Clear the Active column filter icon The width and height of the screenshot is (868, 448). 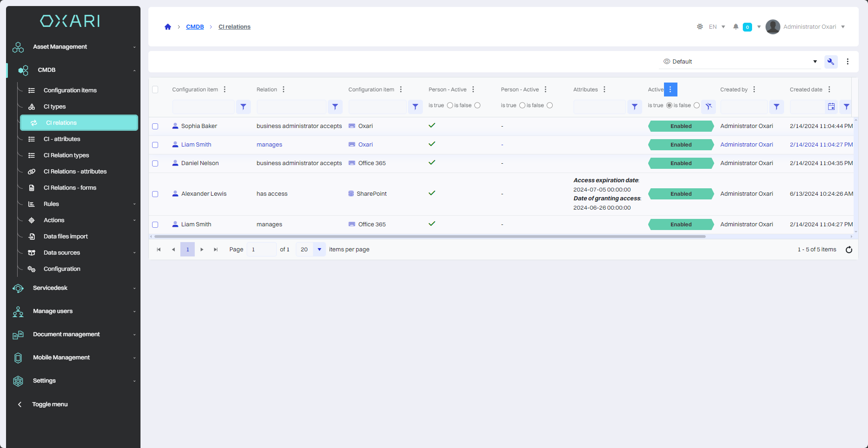coord(708,107)
